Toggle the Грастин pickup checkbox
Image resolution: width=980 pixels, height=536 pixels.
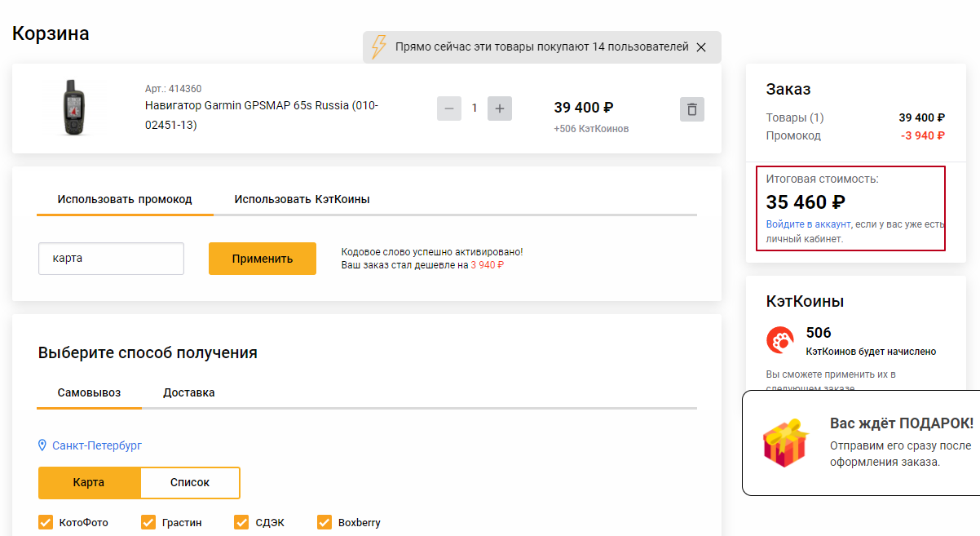tap(148, 522)
